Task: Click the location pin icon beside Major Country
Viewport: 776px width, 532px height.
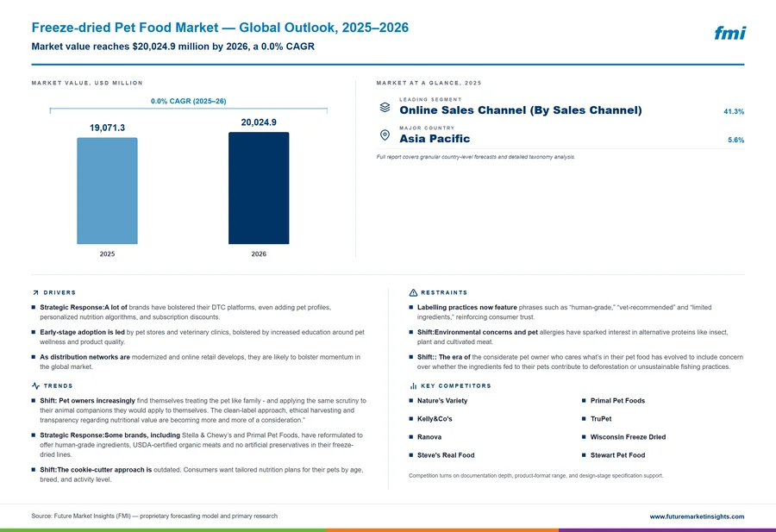Action: [x=385, y=135]
